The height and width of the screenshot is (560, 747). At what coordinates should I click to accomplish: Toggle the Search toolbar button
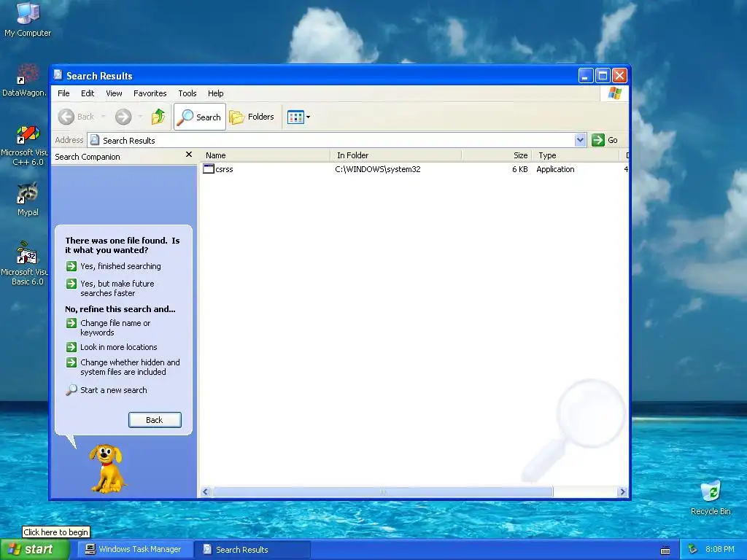point(200,117)
